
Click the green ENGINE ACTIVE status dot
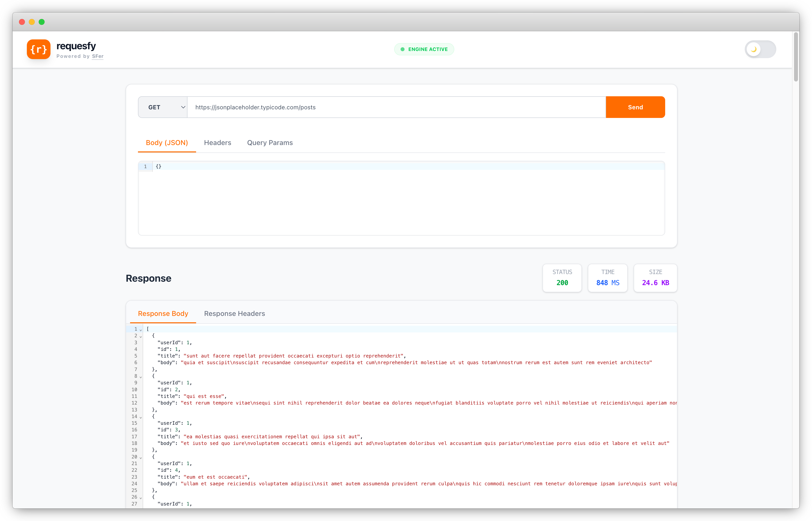tap(403, 49)
